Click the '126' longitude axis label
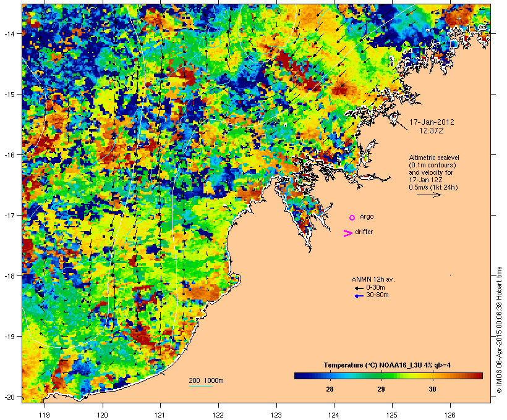This screenshot has height=420, width=507. (450, 415)
